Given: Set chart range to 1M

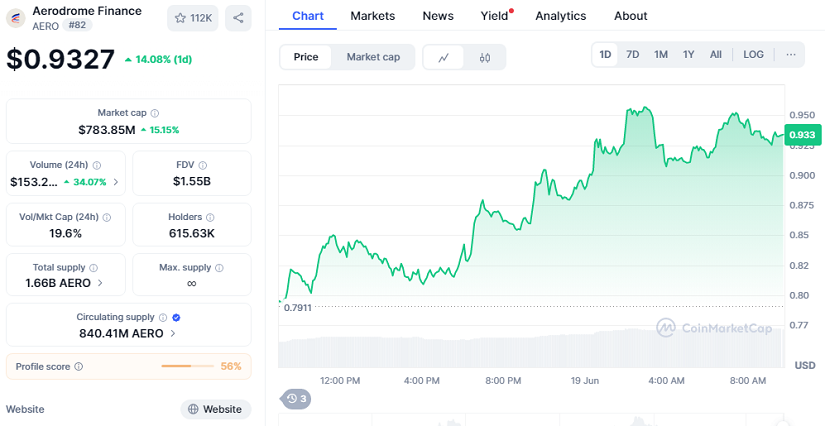Looking at the screenshot, I should click(661, 55).
